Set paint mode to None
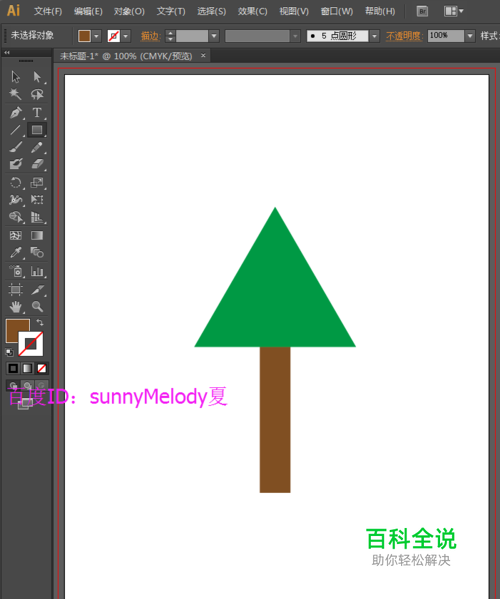The image size is (500, 599). pos(42,368)
